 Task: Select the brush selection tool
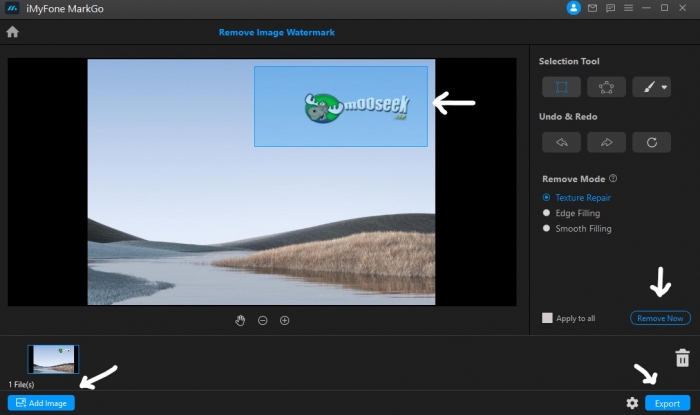coord(649,87)
